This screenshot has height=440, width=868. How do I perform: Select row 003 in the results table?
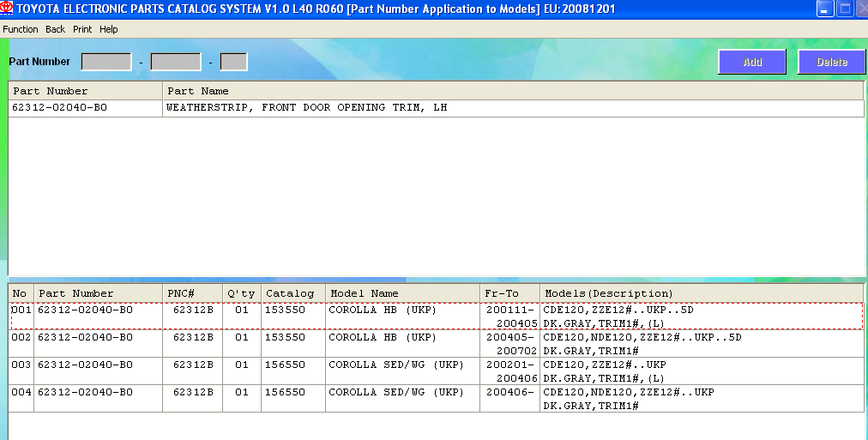pos(437,371)
